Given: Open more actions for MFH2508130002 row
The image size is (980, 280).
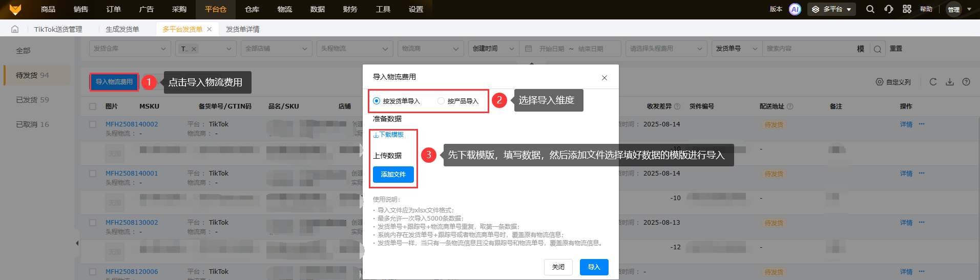Looking at the screenshot, I should pyautogui.click(x=921, y=222).
